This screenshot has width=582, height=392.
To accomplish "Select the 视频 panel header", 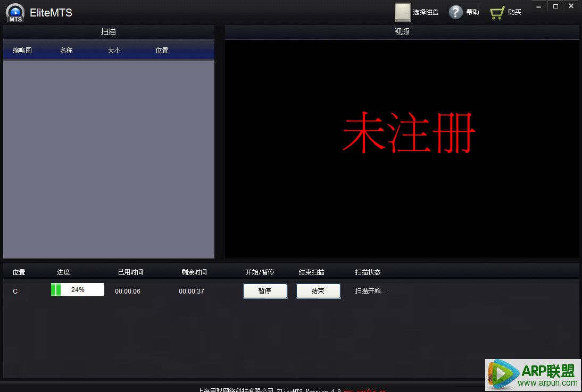I will coord(402,32).
